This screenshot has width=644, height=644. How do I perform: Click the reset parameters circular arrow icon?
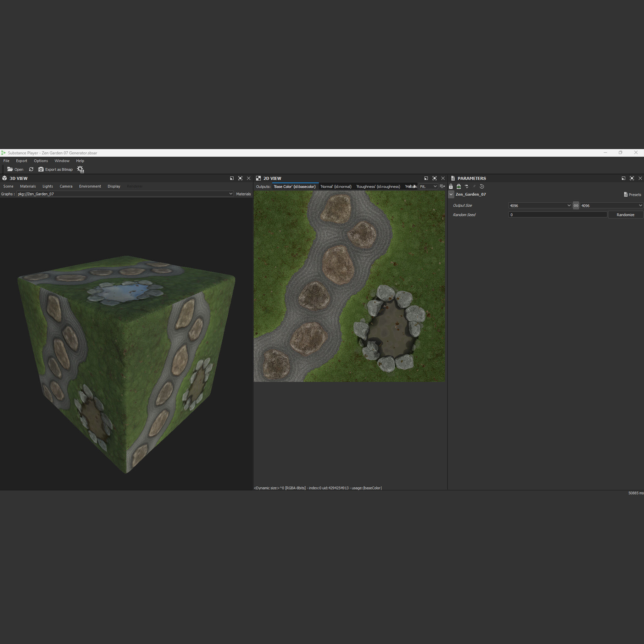(x=482, y=187)
